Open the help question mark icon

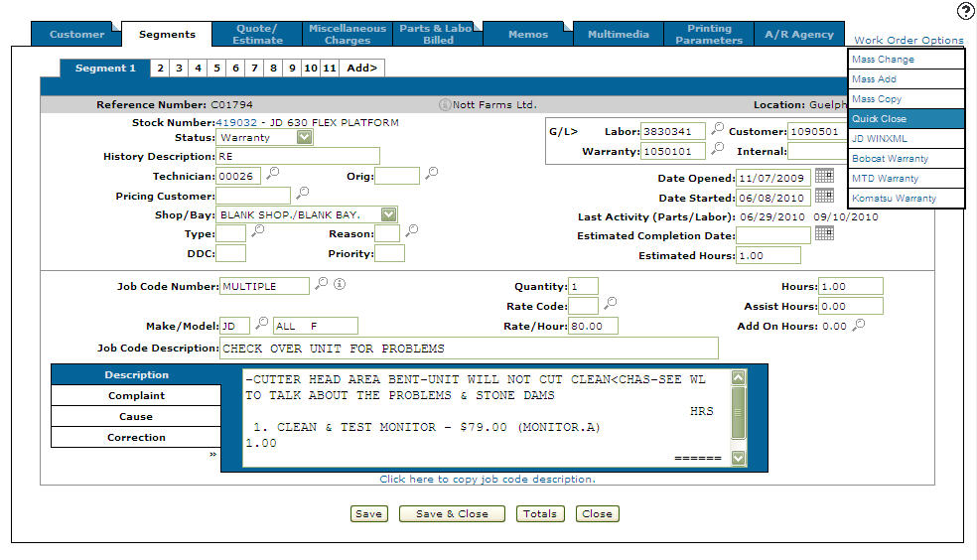click(x=965, y=12)
